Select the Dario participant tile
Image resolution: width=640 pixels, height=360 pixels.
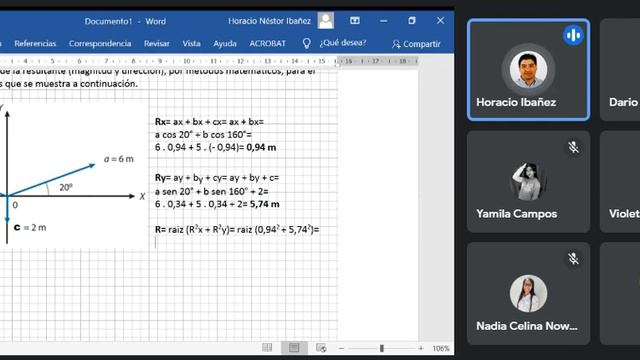tap(620, 70)
